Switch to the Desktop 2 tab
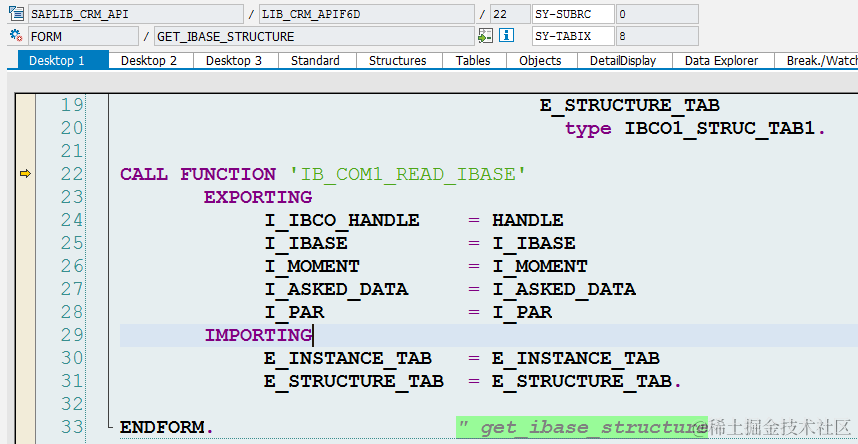Image resolution: width=858 pixels, height=444 pixels. (x=149, y=60)
